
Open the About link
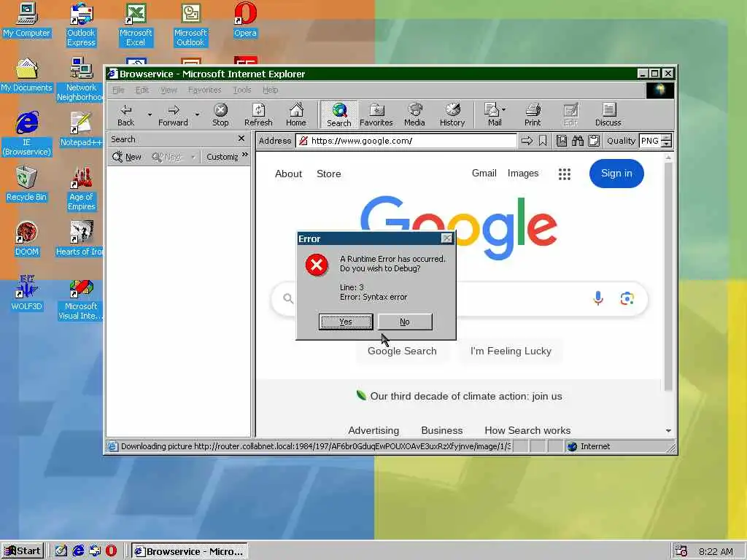click(288, 174)
